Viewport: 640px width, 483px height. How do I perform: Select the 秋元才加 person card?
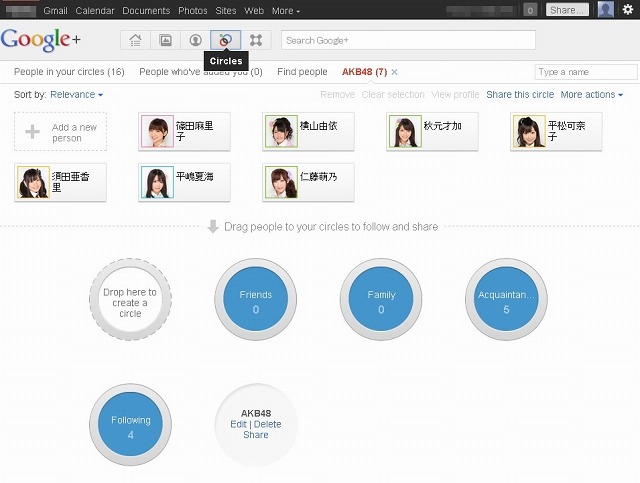pos(432,131)
